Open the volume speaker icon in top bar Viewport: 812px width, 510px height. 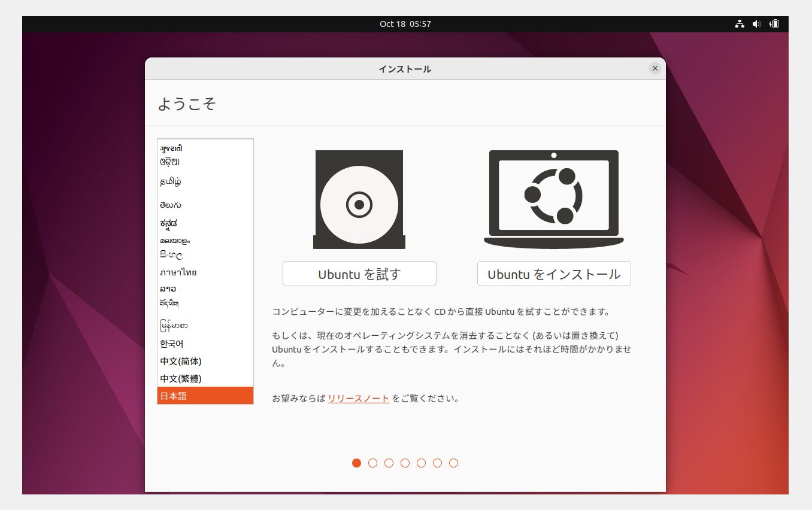757,24
